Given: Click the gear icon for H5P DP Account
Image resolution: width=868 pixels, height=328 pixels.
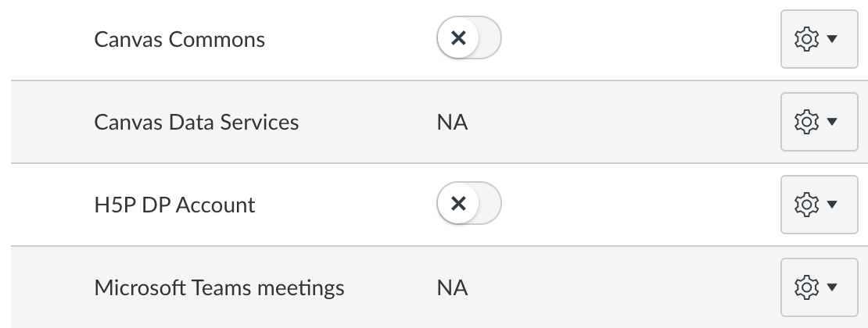Looking at the screenshot, I should pyautogui.click(x=806, y=205).
